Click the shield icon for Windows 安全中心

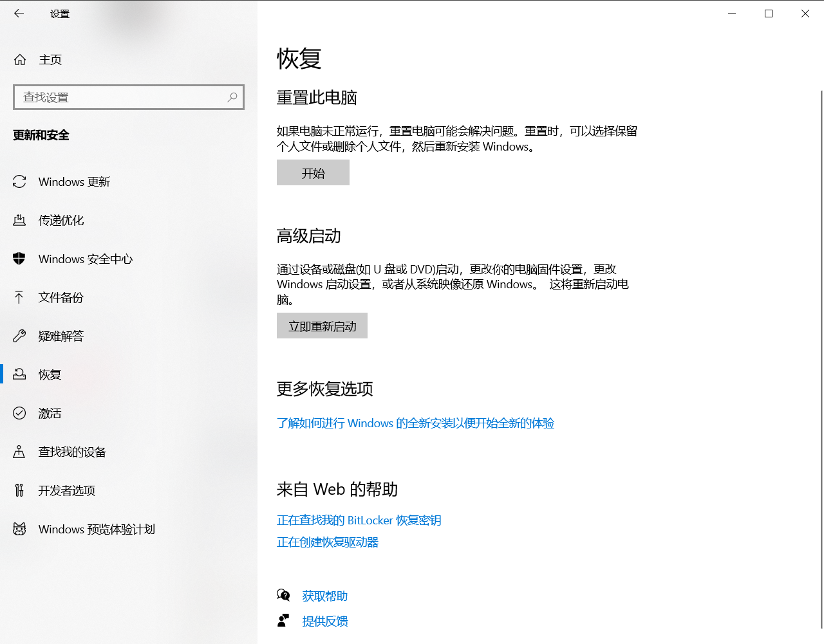19,259
